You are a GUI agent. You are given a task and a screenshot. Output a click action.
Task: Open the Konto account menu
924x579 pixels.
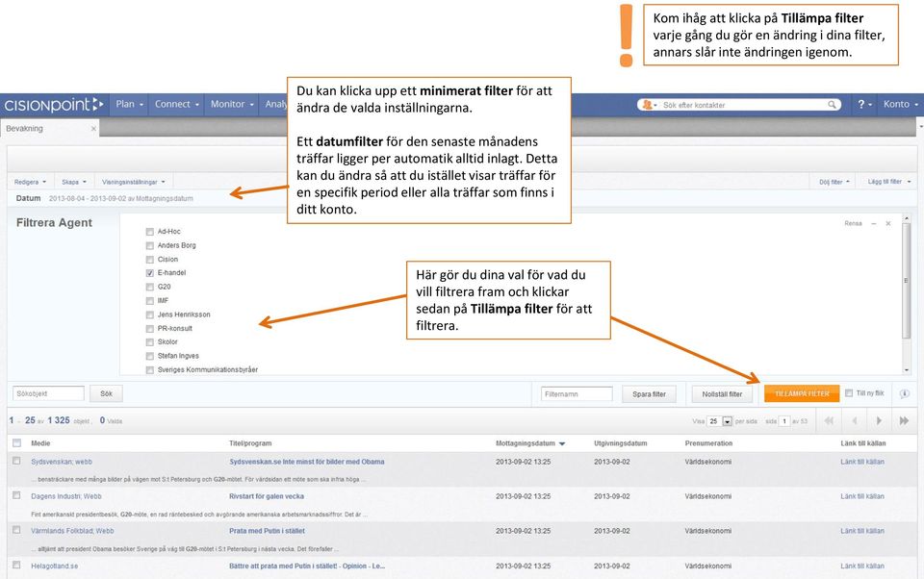[x=901, y=104]
